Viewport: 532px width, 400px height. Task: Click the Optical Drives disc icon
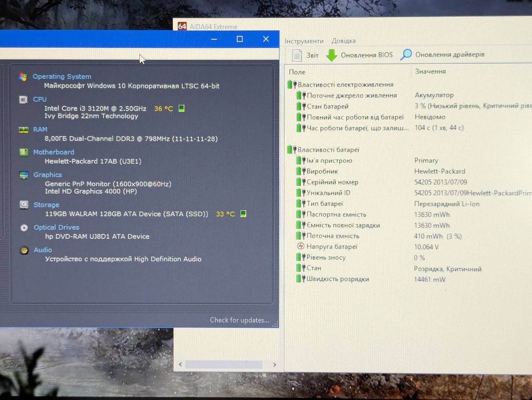[25, 228]
